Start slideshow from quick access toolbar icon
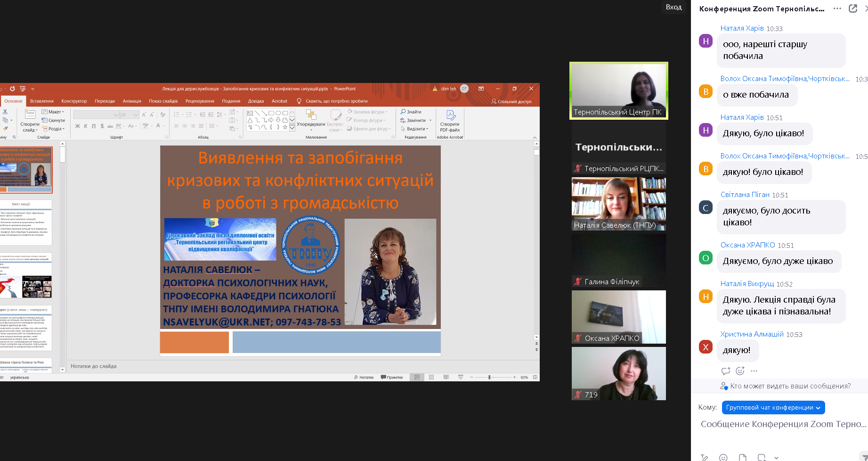Screen dimensions: 868x461 (x=23, y=89)
